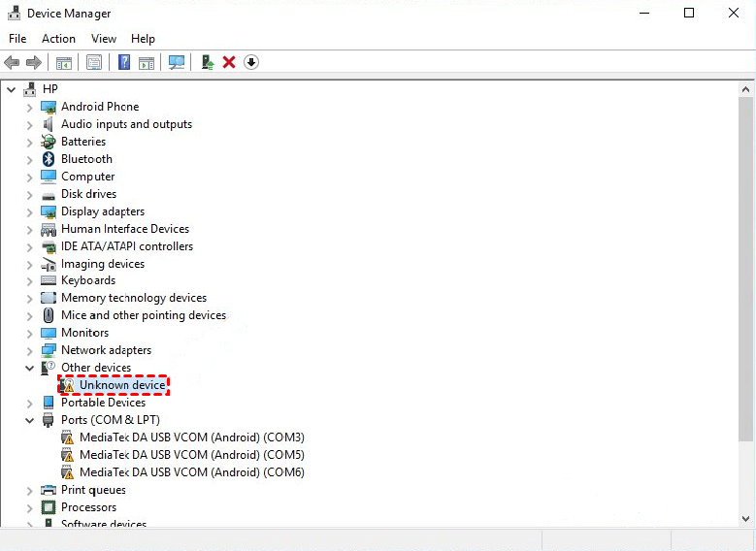Expand IDE ATA/ATAPI controllers category
This screenshot has width=756, height=551.
tap(29, 247)
